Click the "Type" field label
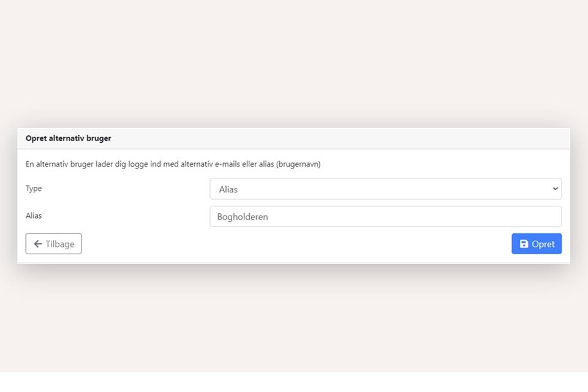The width and height of the screenshot is (588, 392). pos(34,189)
